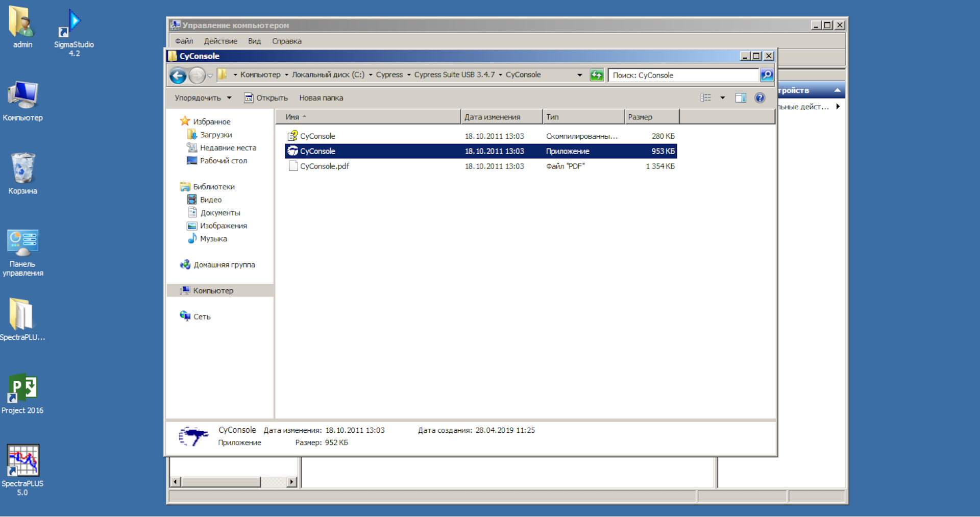Open the Документы library
The height and width of the screenshot is (517, 980).
[x=220, y=213]
